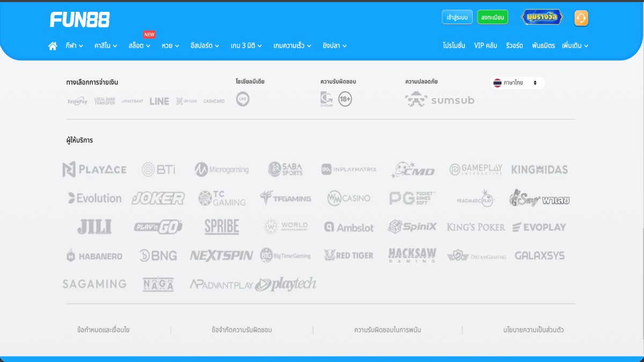This screenshot has width=644, height=362.
Task: Open the โปรโมชั่น promotions page
Action: click(x=454, y=46)
